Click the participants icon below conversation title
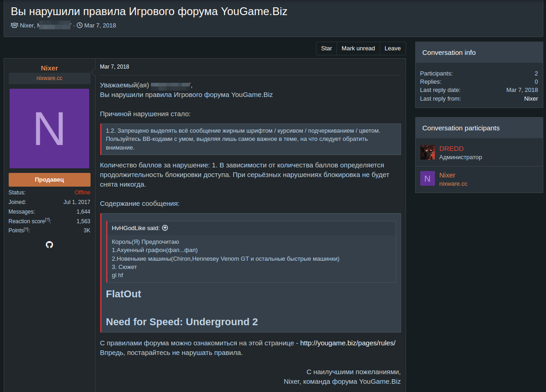Viewport: 546px width, 392px height. point(15,25)
